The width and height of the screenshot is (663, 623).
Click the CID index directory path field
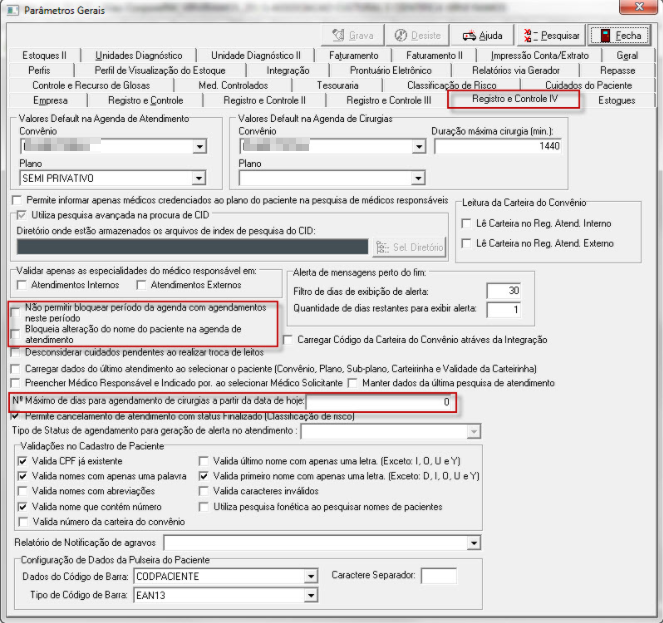coord(192,247)
